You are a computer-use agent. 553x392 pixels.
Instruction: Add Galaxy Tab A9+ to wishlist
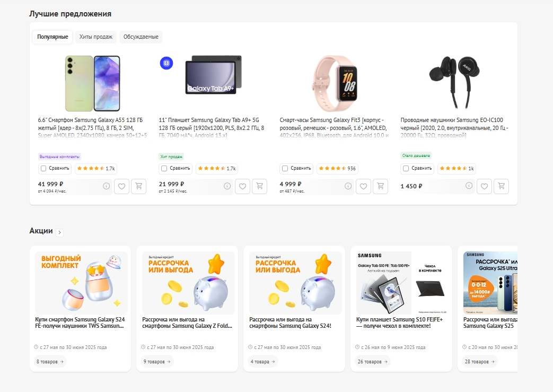242,187
